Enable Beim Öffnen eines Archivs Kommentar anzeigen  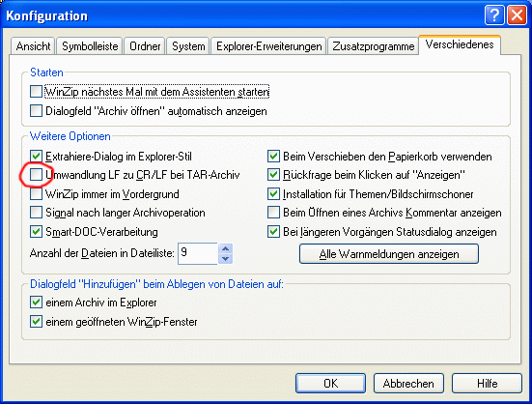coord(273,213)
